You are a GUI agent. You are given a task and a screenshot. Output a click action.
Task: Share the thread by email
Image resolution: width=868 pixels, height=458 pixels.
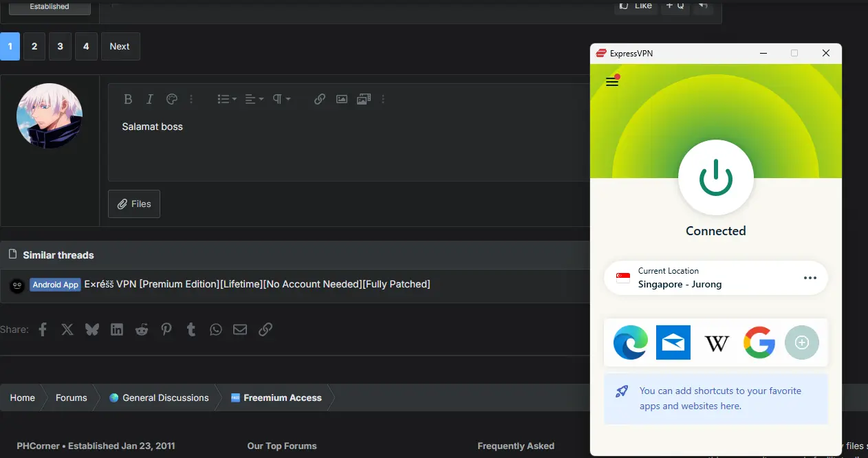point(240,329)
